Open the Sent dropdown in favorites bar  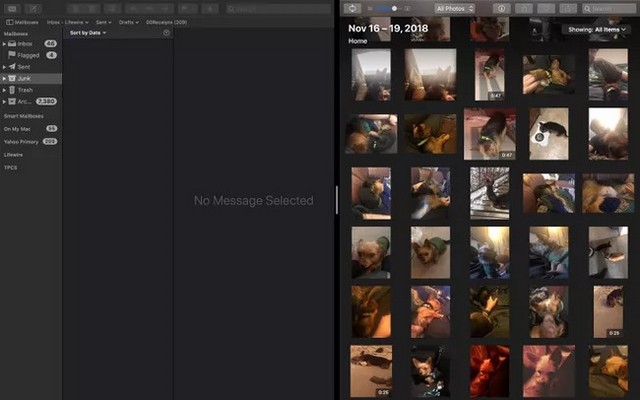[x=104, y=22]
